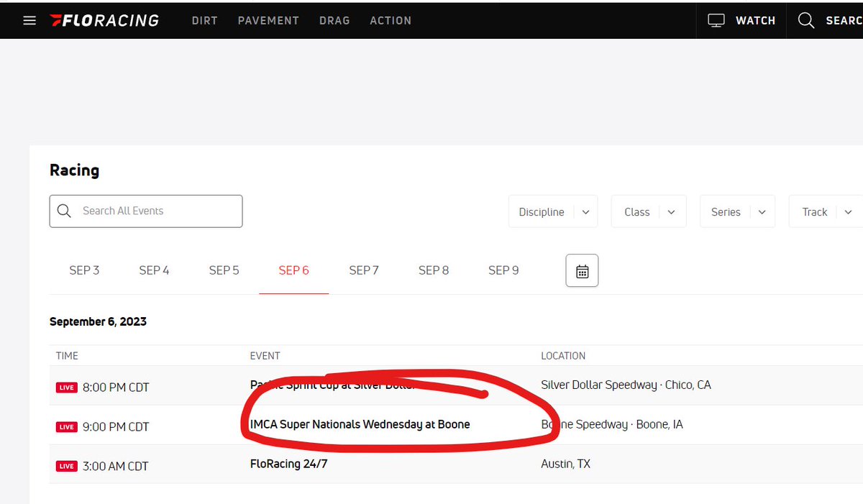Click LIVE badge for 3:00 AM event
Screen dimensions: 863x504
67,466
